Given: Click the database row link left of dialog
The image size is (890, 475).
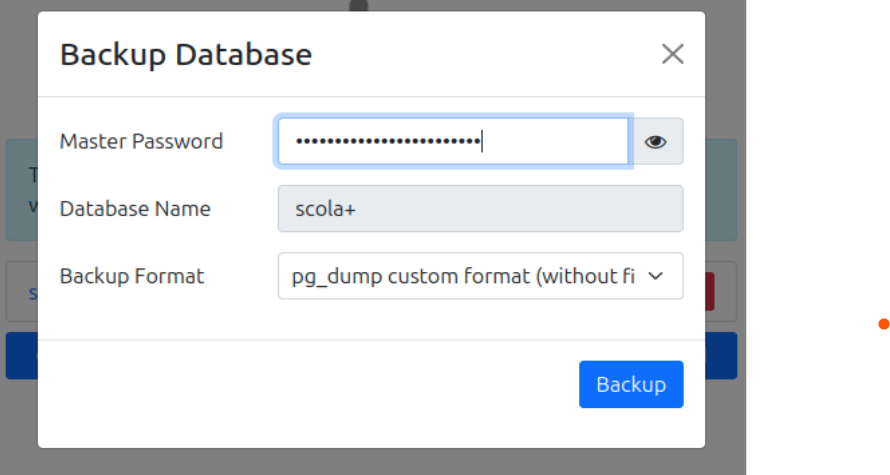Looking at the screenshot, I should [x=32, y=293].
